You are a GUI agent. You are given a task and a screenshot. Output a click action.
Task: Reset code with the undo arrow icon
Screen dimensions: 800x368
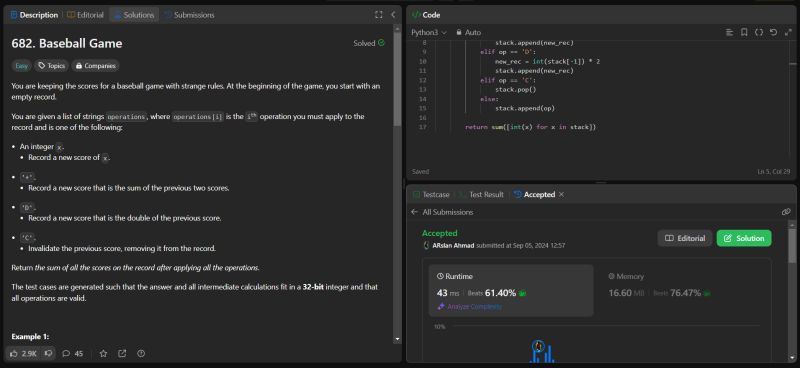[773, 32]
